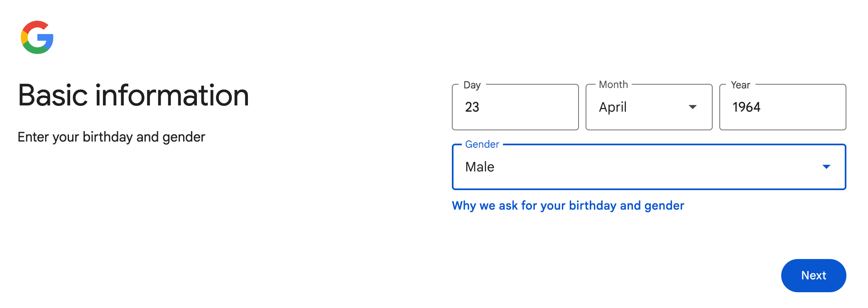
Task: Open the Gender dropdown arrow
Action: pyautogui.click(x=827, y=167)
